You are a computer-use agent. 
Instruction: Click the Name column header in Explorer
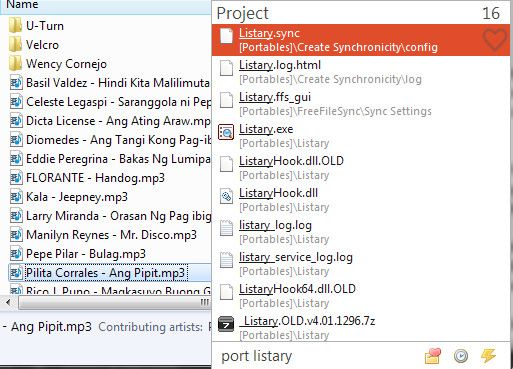point(105,6)
